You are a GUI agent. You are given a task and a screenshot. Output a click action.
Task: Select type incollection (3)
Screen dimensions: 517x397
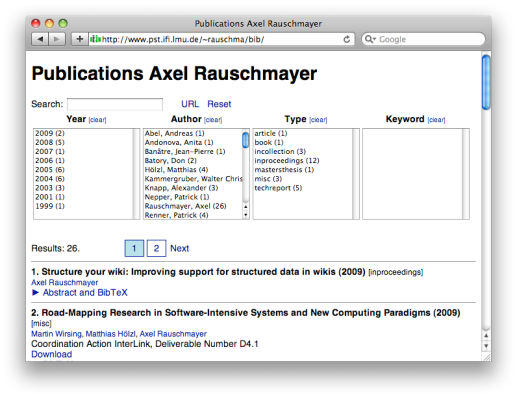click(280, 151)
